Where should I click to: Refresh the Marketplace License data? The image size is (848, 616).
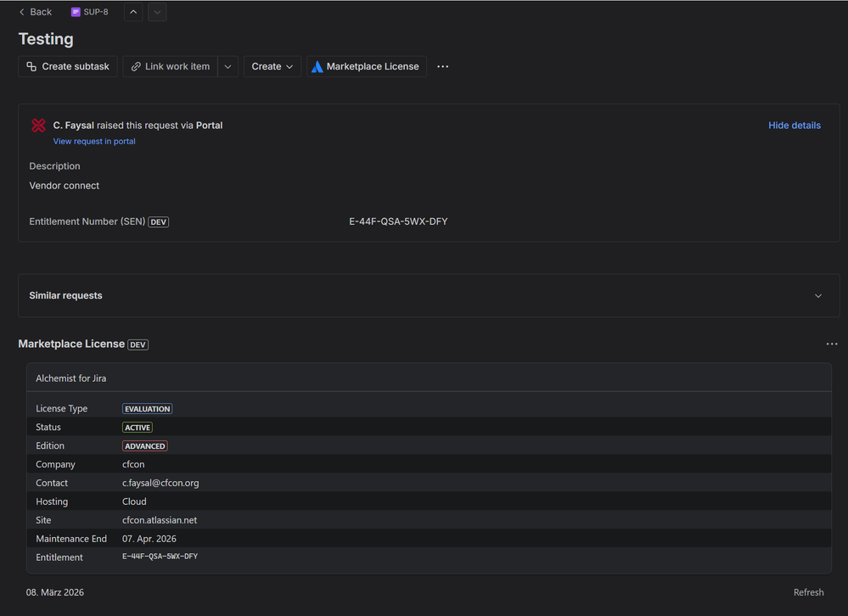[x=808, y=592]
